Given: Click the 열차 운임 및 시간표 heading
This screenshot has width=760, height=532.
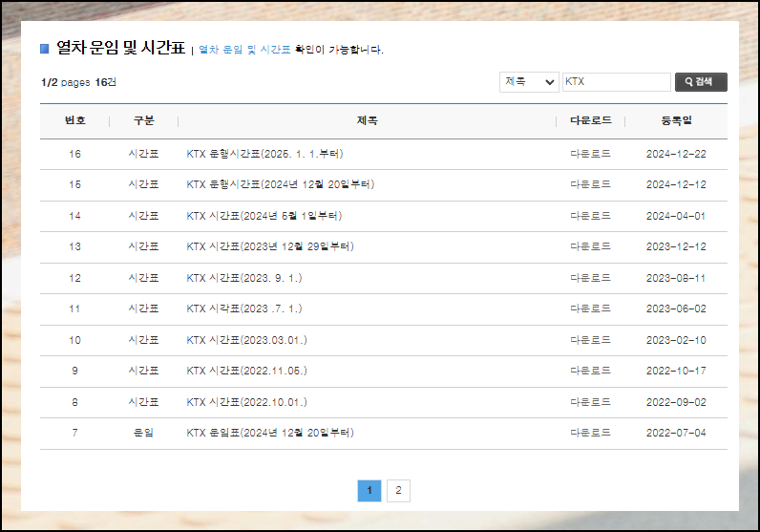Looking at the screenshot, I should coord(120,48).
